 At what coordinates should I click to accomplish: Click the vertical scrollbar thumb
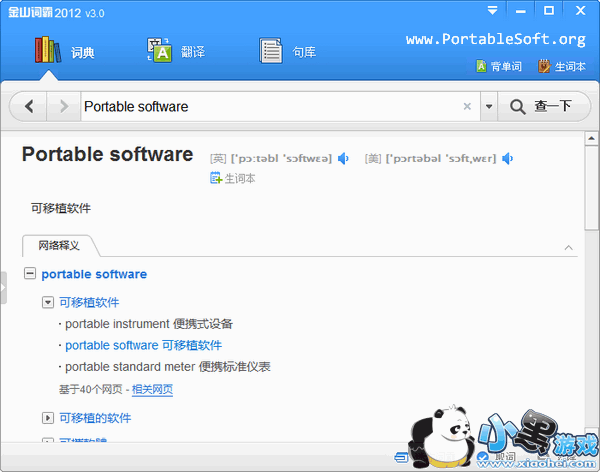pyautogui.click(x=591, y=187)
